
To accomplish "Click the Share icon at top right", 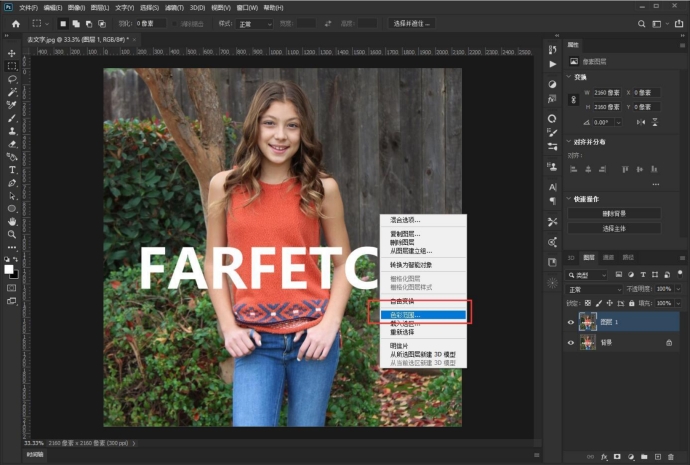I will coord(679,24).
